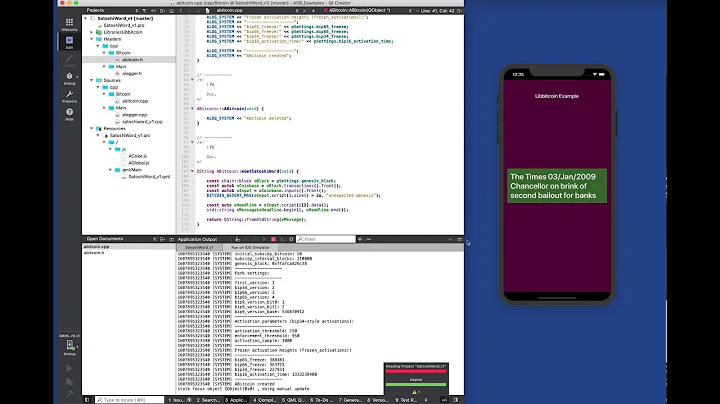Click the Line/Col position indicator
Screen dimensions: 720x404
pos(438,10)
